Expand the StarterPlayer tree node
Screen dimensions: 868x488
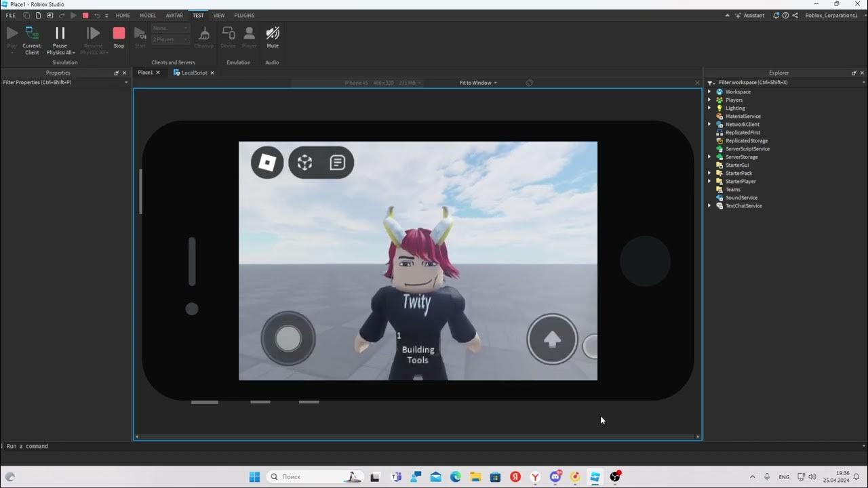709,181
